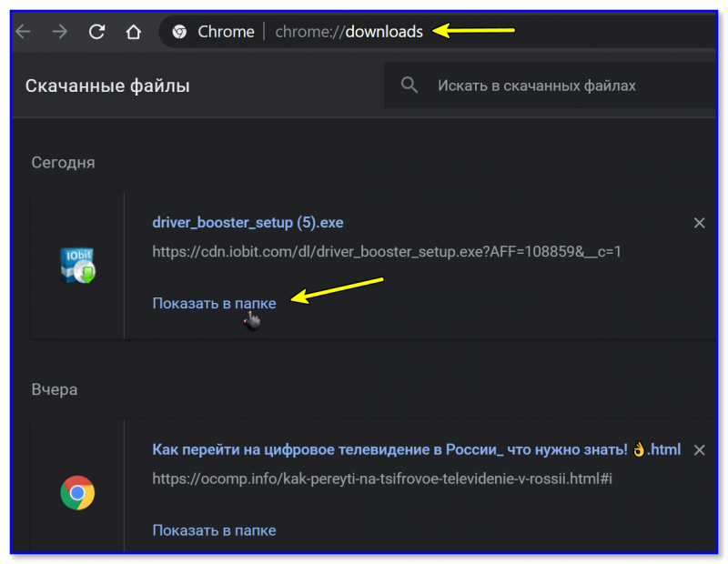Image resolution: width=728 pixels, height=564 pixels.
Task: Remove the html download entry
Action: 699,449
